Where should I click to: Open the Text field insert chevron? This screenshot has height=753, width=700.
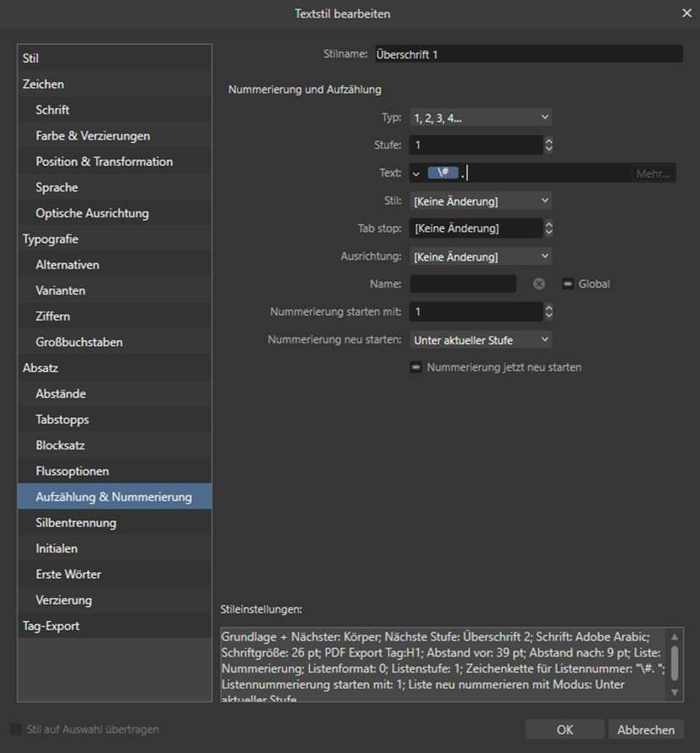(x=416, y=173)
